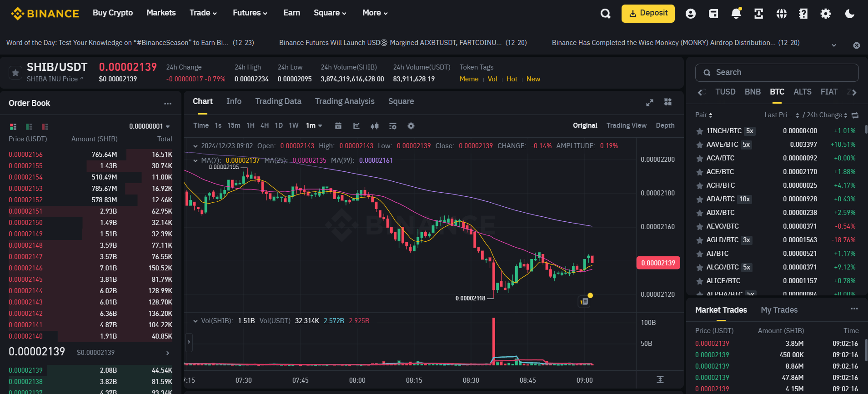Favorite the AAVE/BTC pair star
Screen dimensions: 868x394
pos(700,145)
